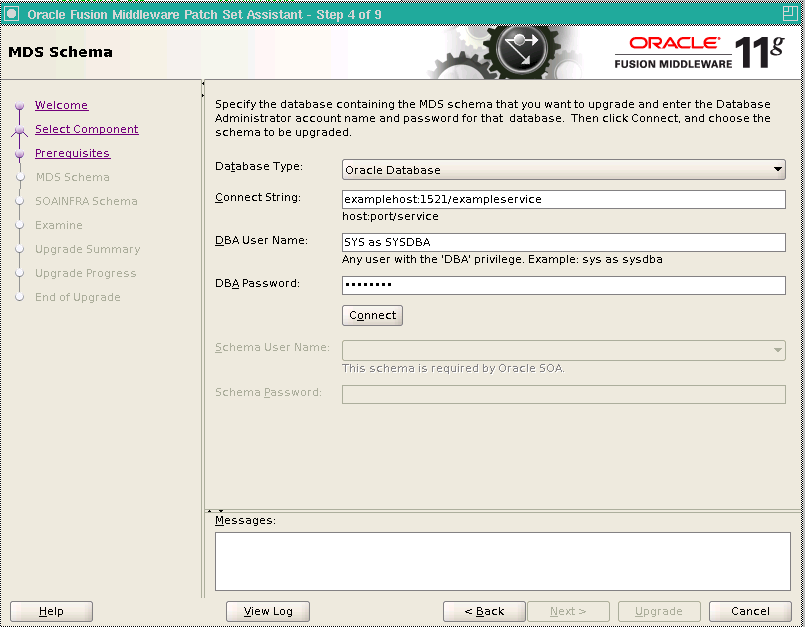Click the Connect String input field
This screenshot has height=627, width=805.
[x=564, y=199]
